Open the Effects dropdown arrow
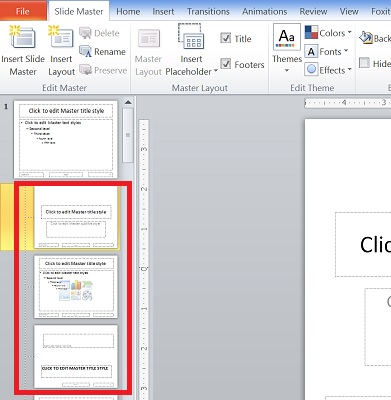This screenshot has height=400, width=391. (x=349, y=69)
